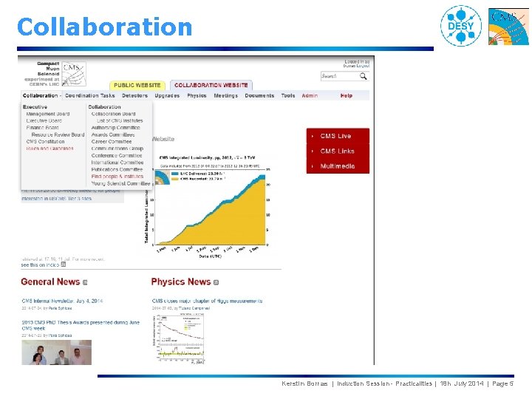The image size is (532, 399).
Task: Open CMS Constitution link
Action: 46,141
